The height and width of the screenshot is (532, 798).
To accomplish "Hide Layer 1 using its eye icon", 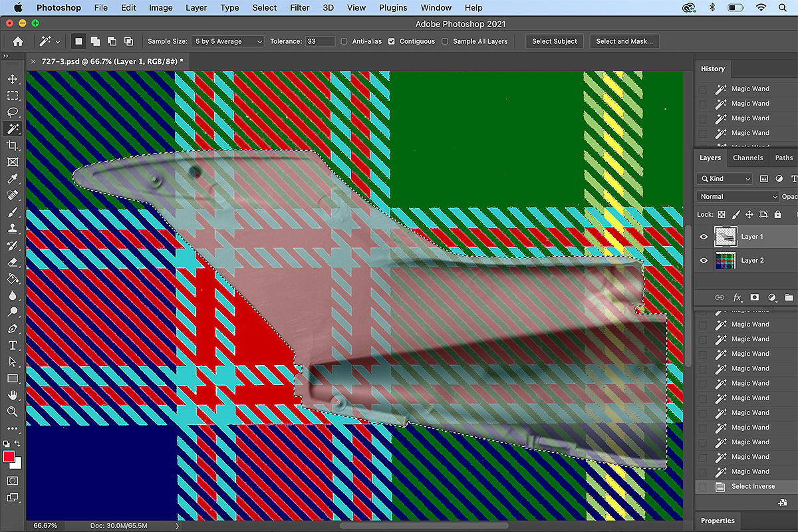I will [x=704, y=237].
